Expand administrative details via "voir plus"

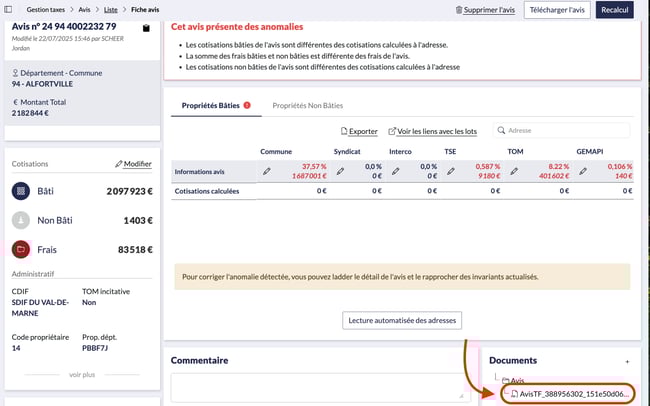(x=82, y=374)
